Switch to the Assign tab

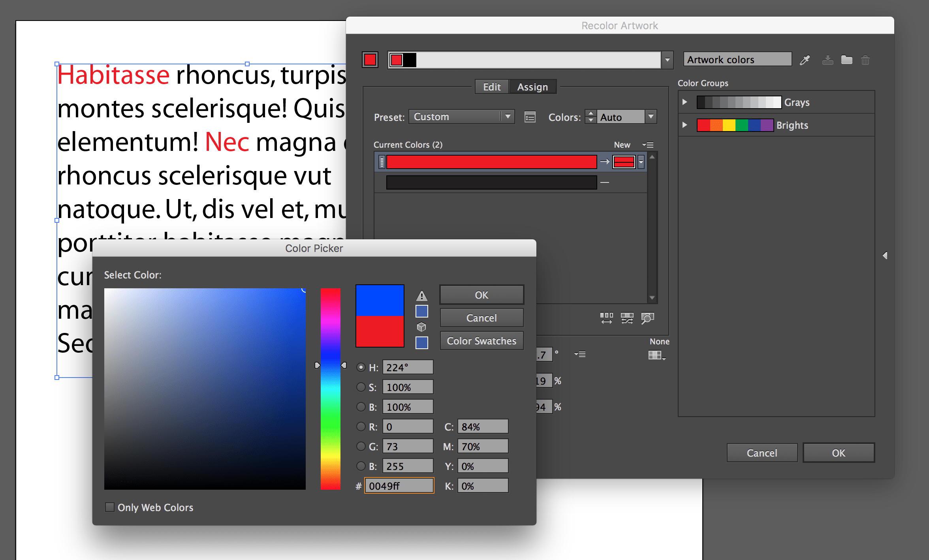pyautogui.click(x=533, y=86)
